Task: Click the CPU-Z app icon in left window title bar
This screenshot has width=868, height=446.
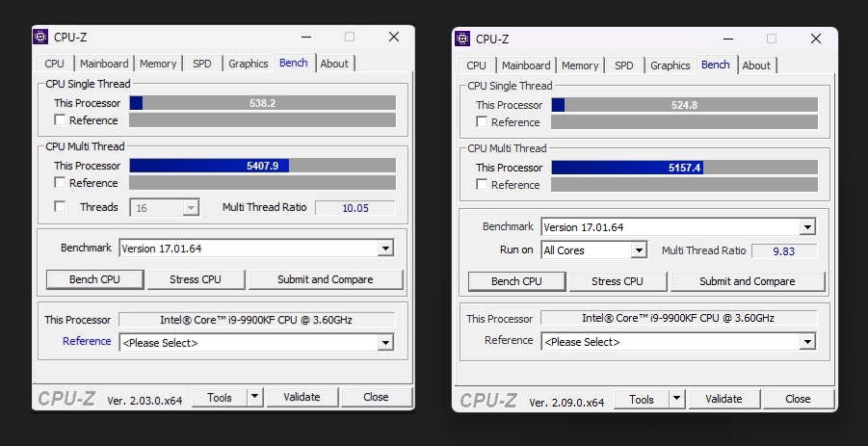Action: 40,37
